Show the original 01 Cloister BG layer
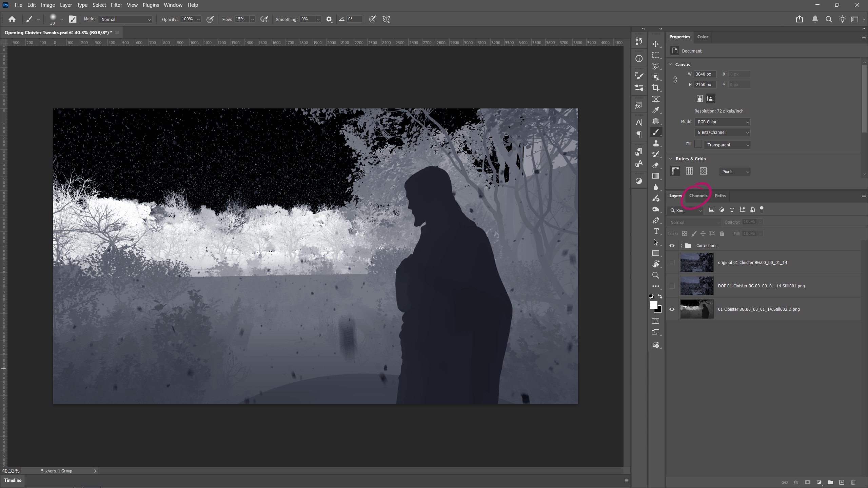 (672, 263)
